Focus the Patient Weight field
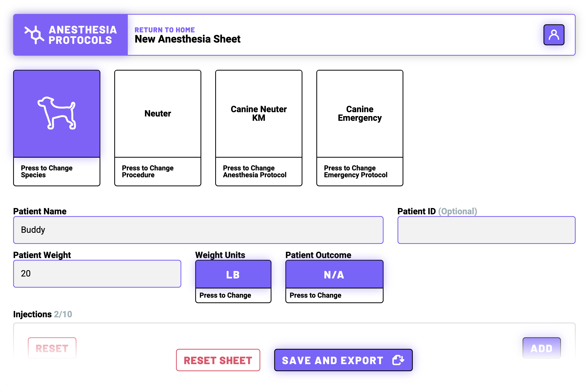Viewport: 588px width, 391px height. coord(97,274)
